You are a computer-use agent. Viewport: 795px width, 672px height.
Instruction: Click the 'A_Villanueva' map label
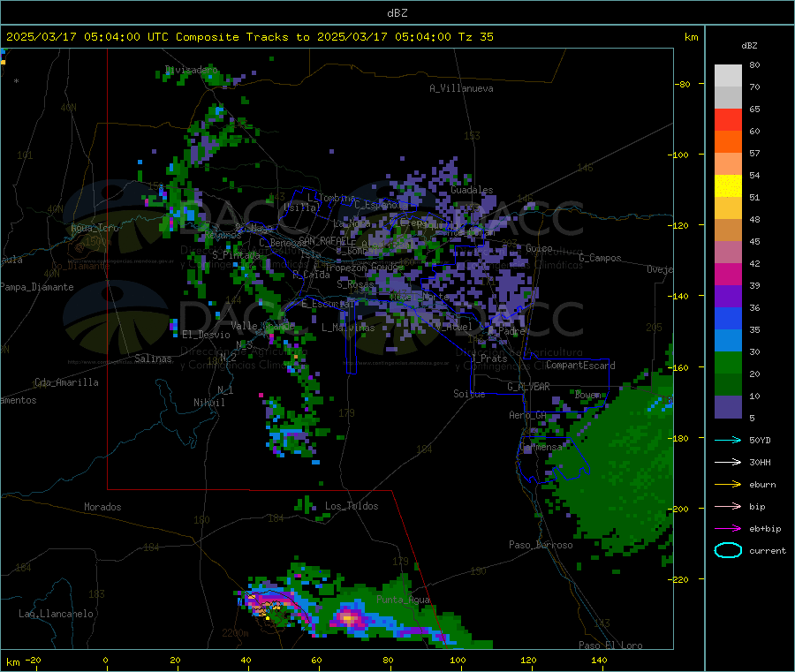click(461, 88)
